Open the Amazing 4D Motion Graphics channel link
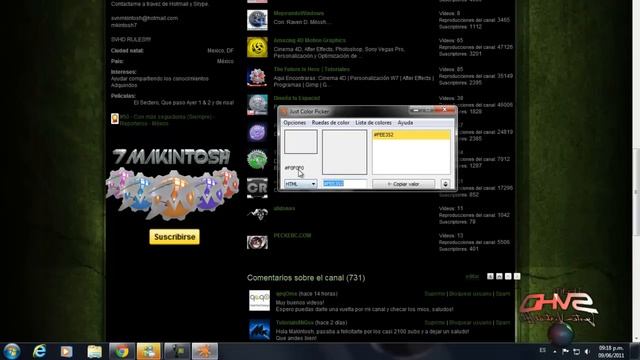640x360 pixels. pos(309,40)
